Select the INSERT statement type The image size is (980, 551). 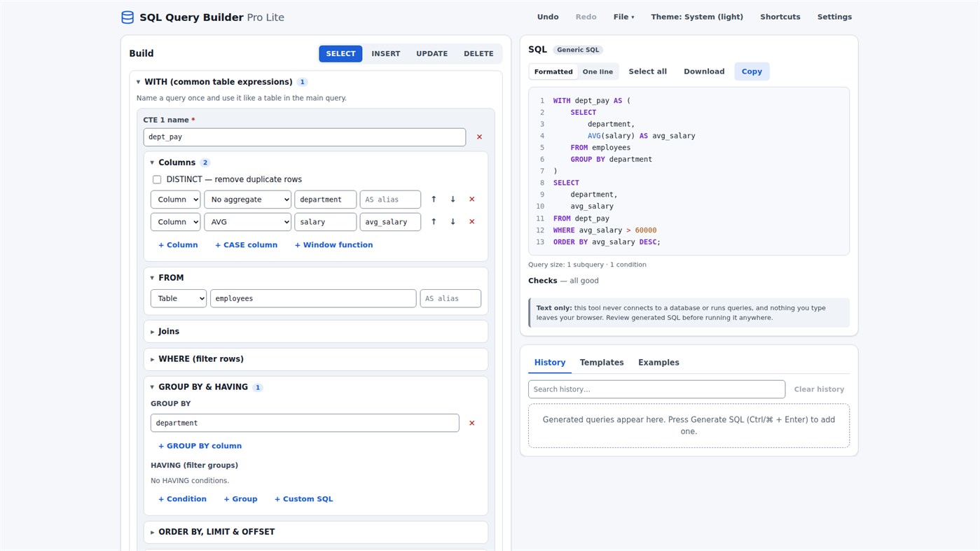[386, 54]
